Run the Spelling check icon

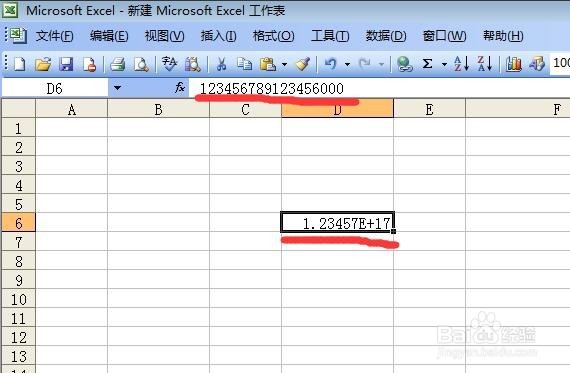click(169, 64)
